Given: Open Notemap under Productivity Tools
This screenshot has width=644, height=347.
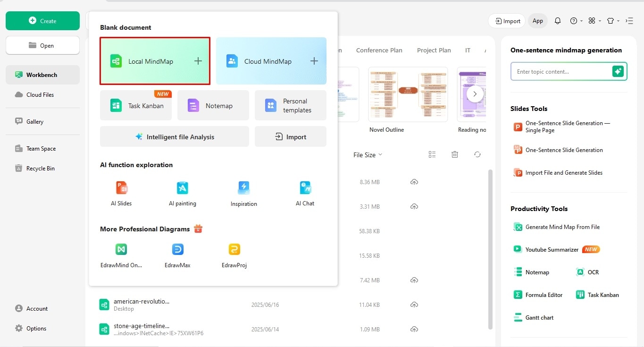Looking at the screenshot, I should (x=532, y=272).
